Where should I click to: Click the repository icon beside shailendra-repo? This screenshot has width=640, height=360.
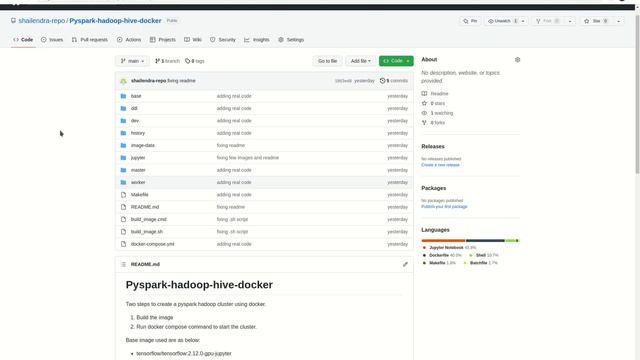(x=13, y=20)
